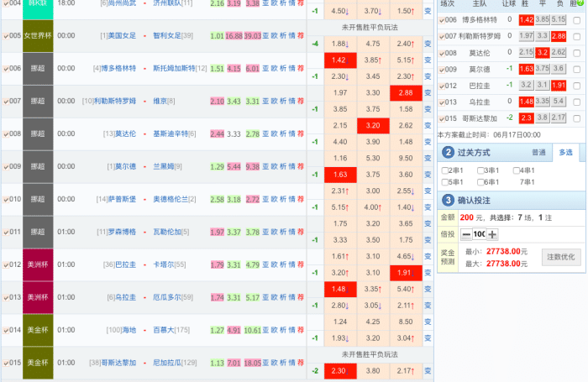Image resolution: width=588 pixels, height=382 pixels.
Task: Pick win odds 1.75 for match 011
Action: coord(340,224)
